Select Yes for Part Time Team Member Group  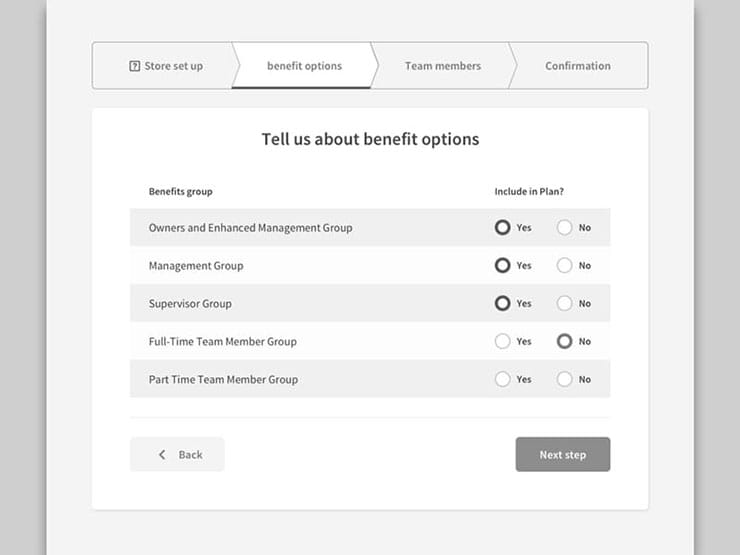[502, 380]
